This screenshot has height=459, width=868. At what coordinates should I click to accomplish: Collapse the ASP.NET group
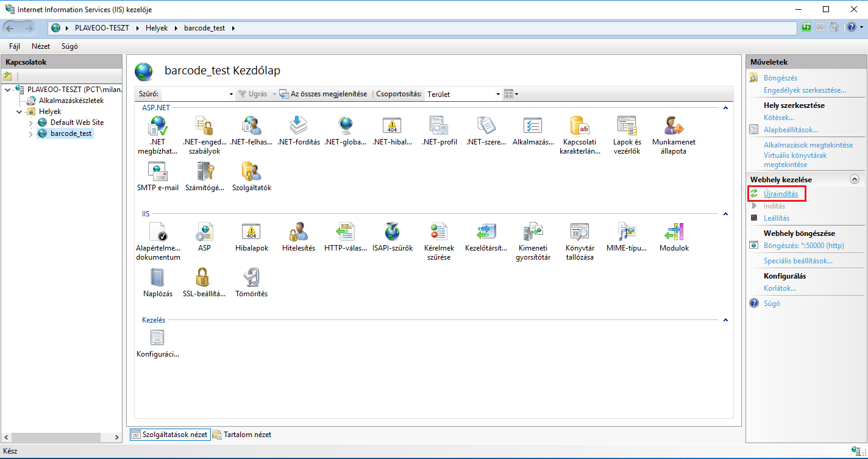point(725,108)
